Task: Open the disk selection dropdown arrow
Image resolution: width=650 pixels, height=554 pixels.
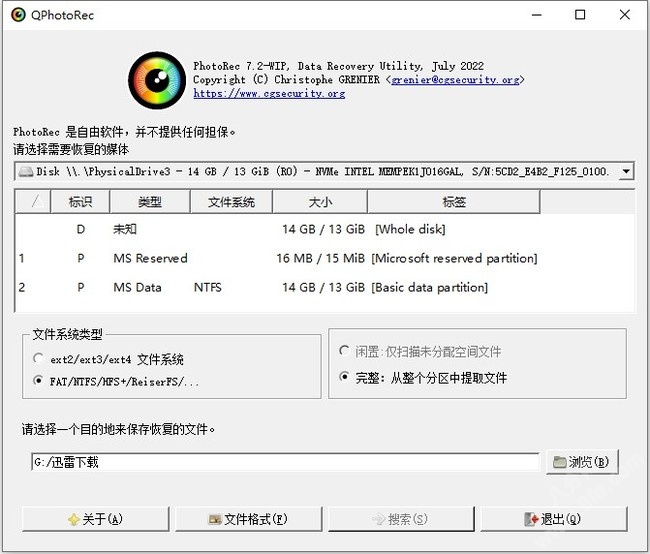Action: click(x=626, y=171)
